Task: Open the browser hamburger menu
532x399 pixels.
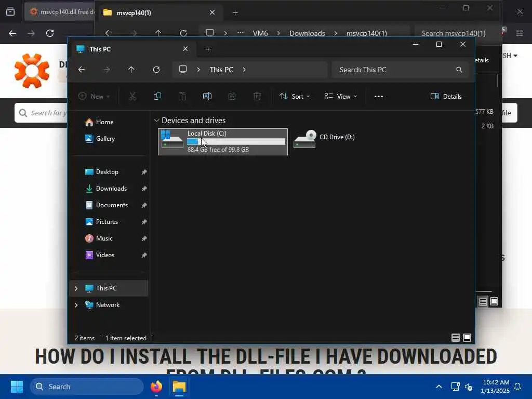Action: tap(520, 33)
